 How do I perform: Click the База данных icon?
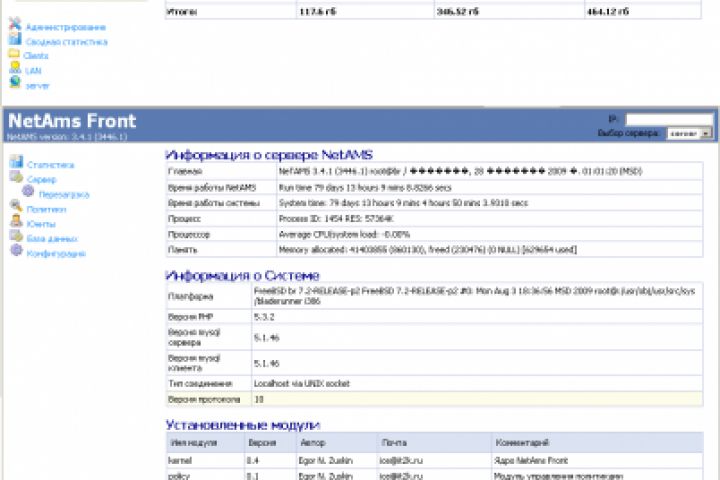(x=17, y=236)
